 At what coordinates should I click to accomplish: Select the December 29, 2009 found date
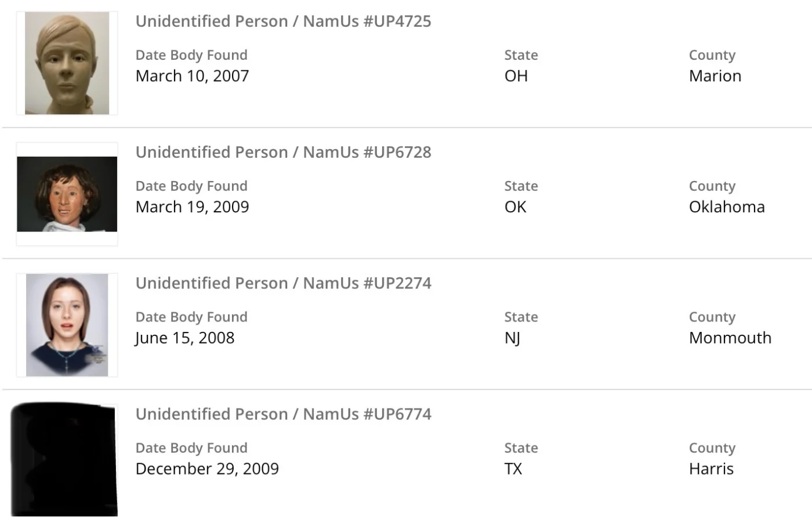click(207, 469)
